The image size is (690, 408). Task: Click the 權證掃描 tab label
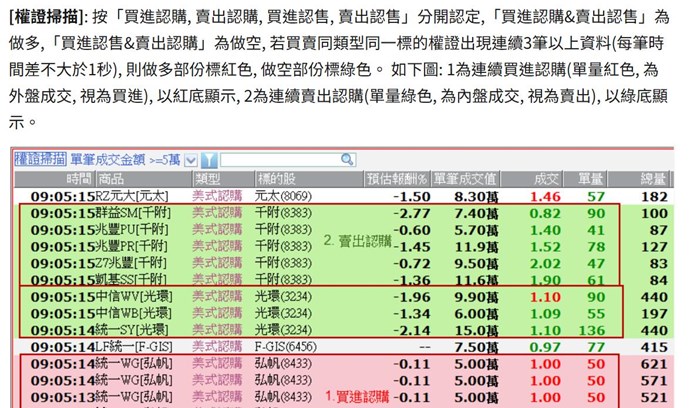click(40, 159)
